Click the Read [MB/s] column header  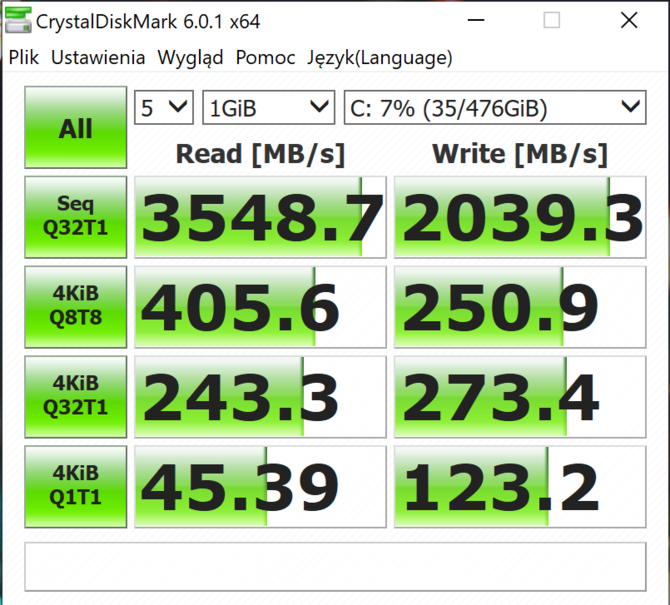260,154
